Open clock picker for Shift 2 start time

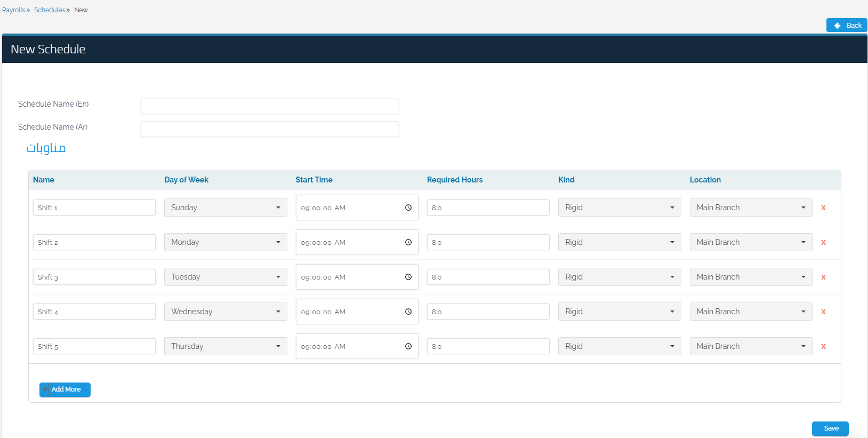coord(408,242)
